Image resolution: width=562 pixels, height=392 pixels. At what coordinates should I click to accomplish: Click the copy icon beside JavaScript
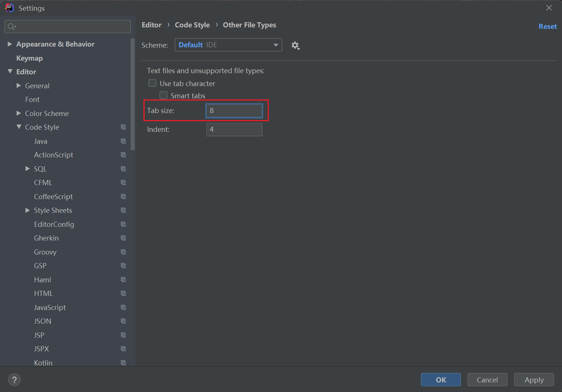[123, 307]
